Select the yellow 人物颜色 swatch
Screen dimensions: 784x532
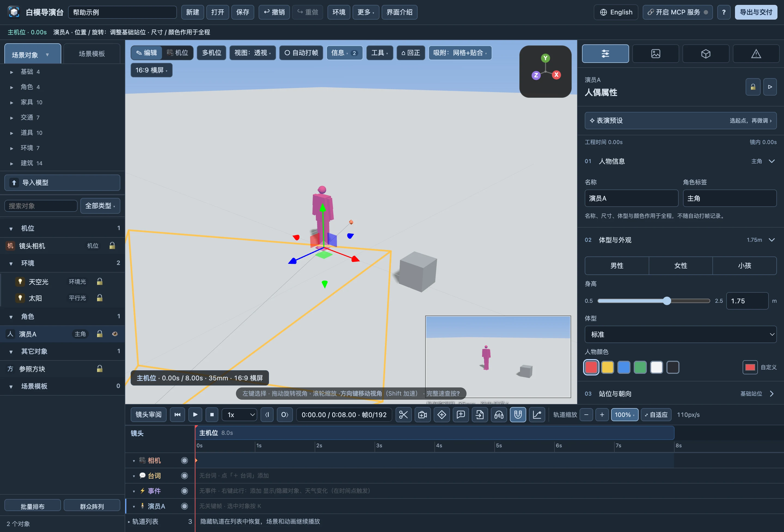pos(608,367)
